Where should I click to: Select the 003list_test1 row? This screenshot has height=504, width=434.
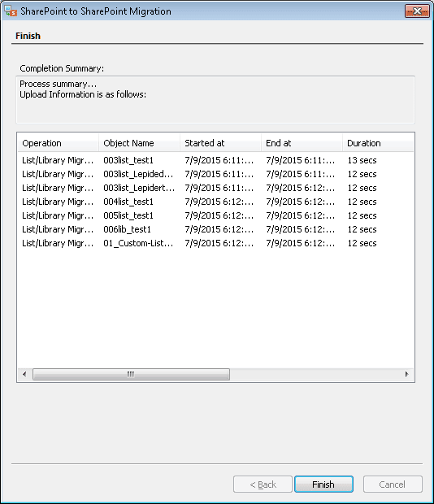click(215, 160)
